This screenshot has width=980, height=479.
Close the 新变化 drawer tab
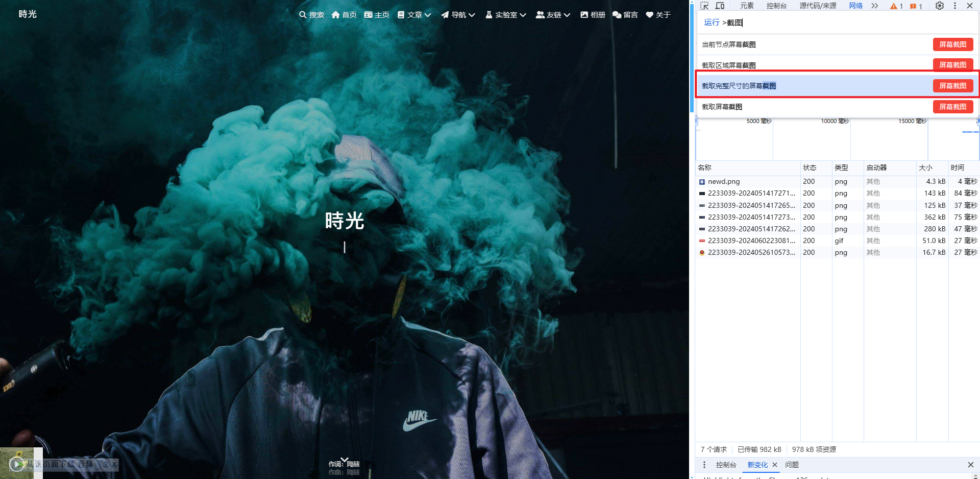775,465
